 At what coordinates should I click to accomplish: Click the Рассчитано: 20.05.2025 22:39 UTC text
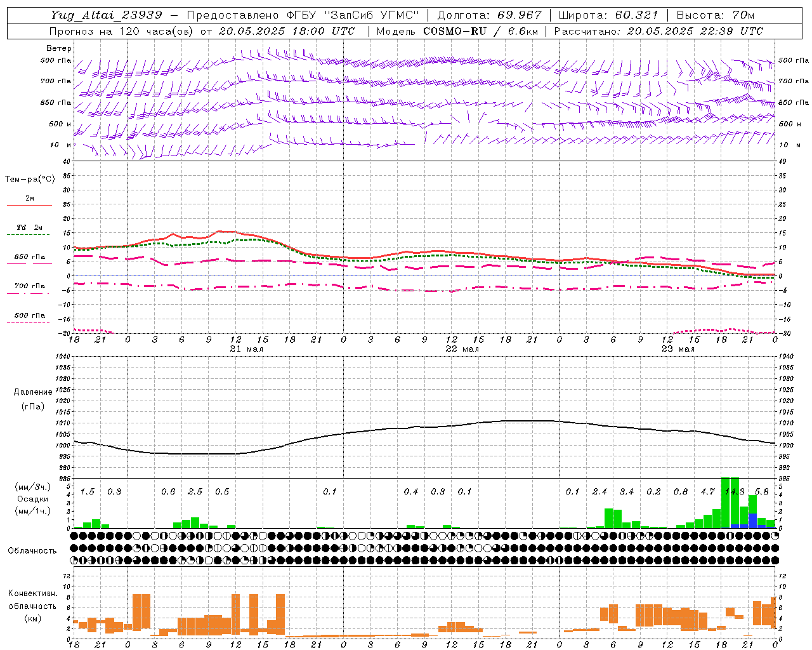(x=658, y=31)
